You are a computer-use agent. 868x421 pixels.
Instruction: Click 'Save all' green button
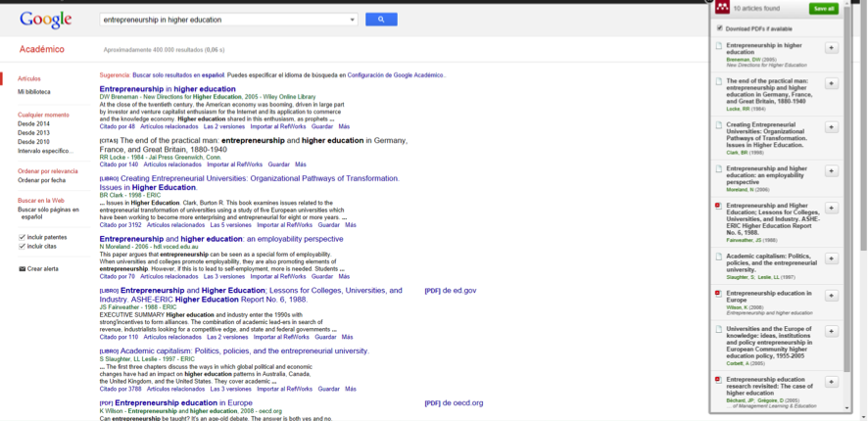pos(824,9)
